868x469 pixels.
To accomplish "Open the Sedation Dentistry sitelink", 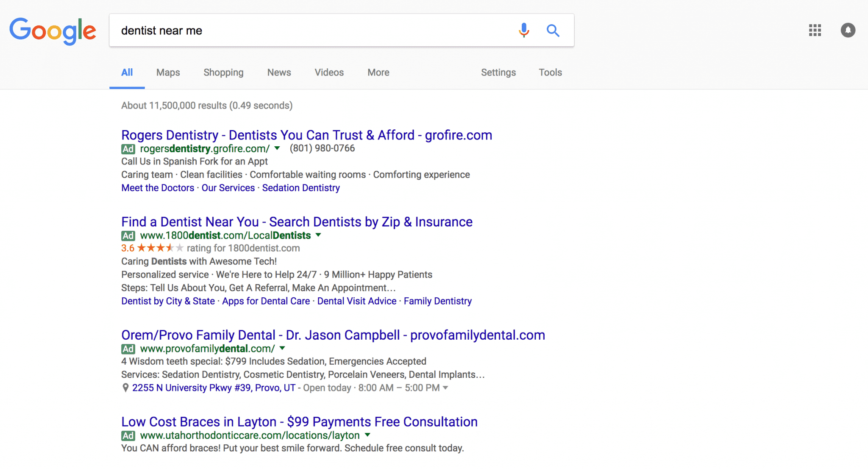I will click(301, 188).
